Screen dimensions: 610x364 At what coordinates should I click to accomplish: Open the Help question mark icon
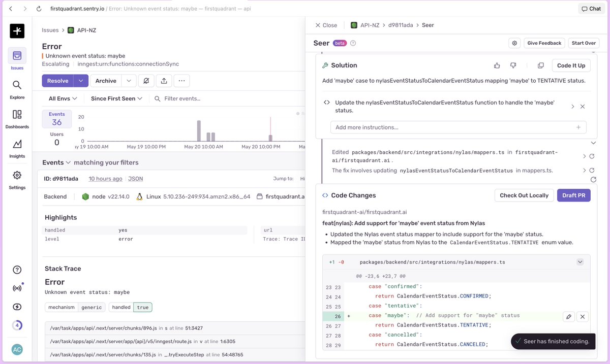click(17, 270)
